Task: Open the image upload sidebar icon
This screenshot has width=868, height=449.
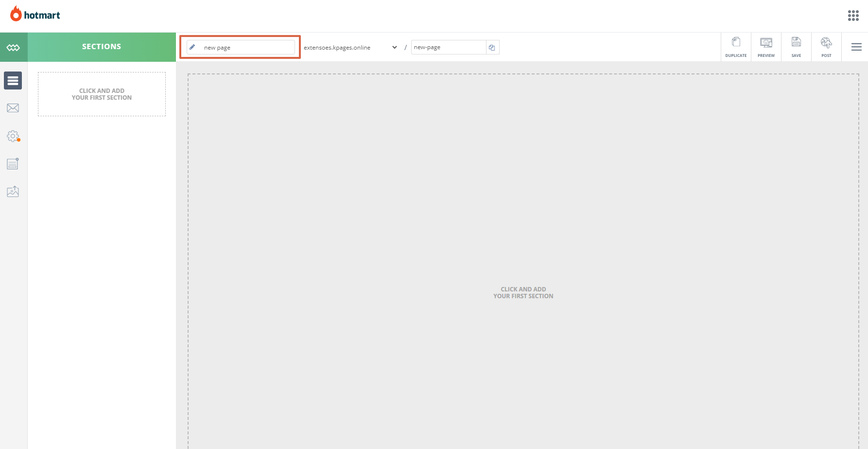Action: [13, 192]
